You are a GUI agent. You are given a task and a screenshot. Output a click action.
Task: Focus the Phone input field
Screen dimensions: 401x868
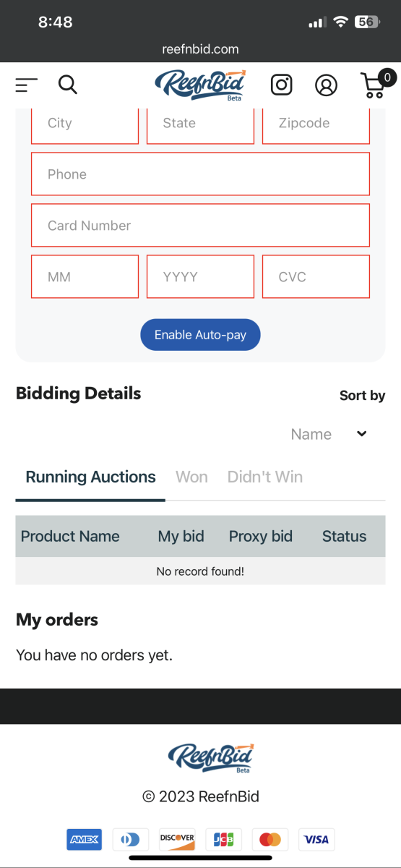pyautogui.click(x=200, y=174)
